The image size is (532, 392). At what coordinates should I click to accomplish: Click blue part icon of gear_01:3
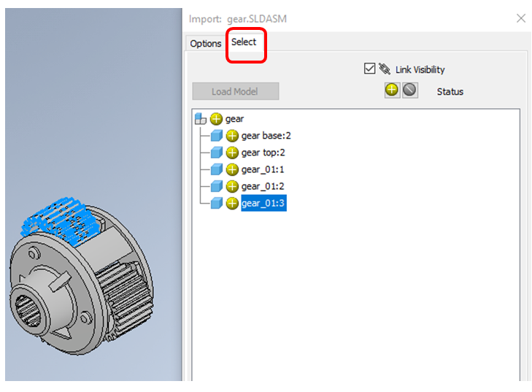click(x=217, y=203)
